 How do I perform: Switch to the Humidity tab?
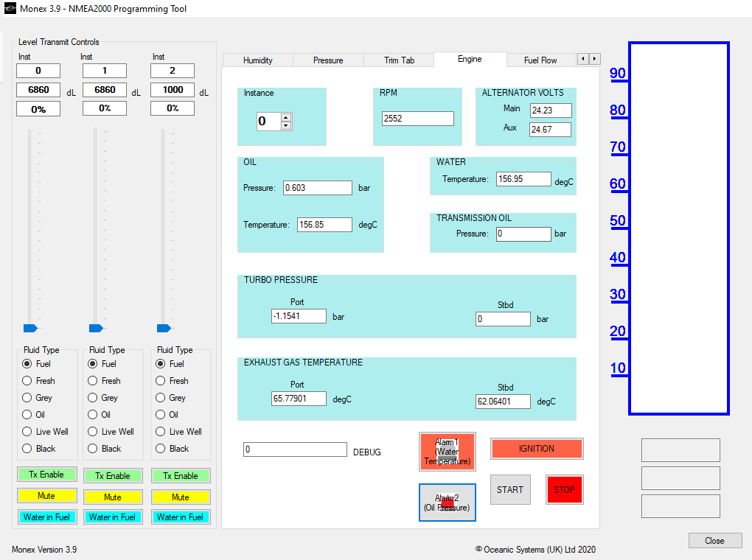tap(257, 60)
